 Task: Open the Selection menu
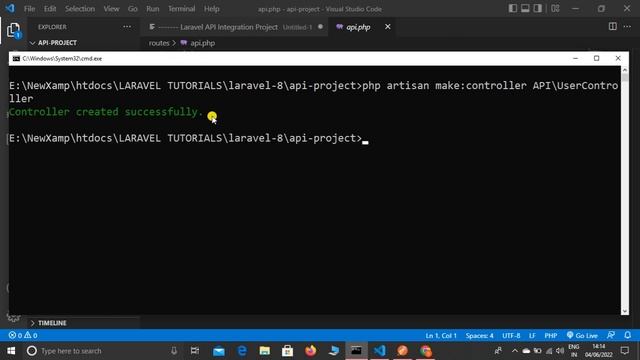(x=80, y=9)
